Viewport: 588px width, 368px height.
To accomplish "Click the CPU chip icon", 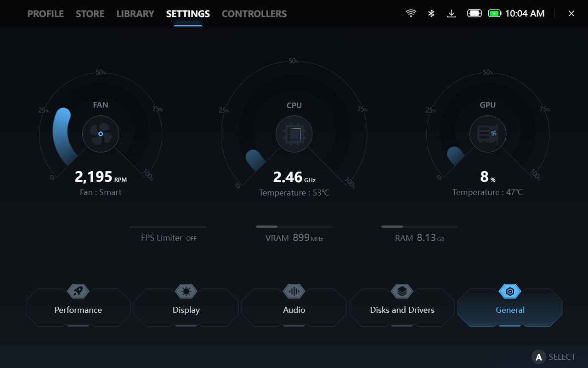I will 294,134.
